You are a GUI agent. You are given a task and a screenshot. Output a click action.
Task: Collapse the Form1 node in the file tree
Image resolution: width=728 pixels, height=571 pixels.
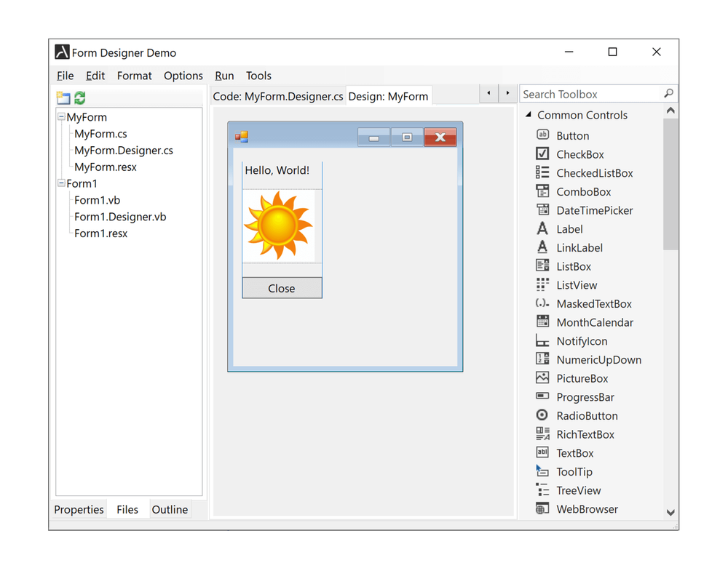pos(60,183)
